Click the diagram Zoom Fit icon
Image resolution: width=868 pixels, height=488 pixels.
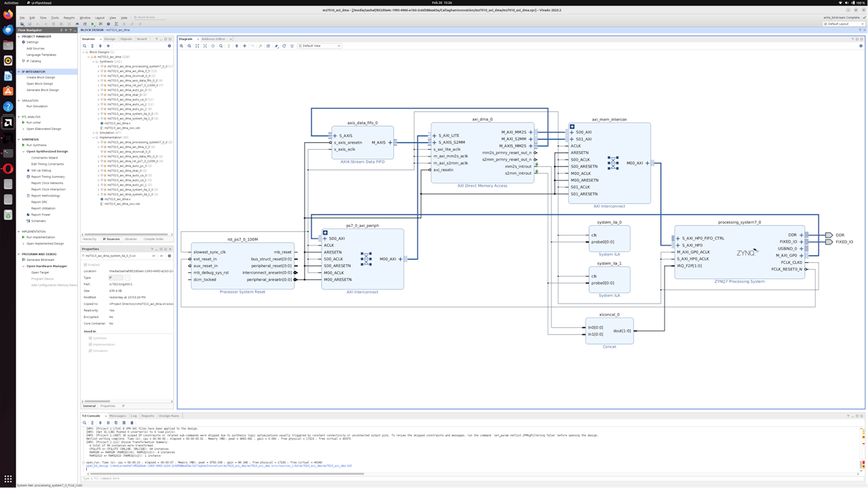click(197, 46)
